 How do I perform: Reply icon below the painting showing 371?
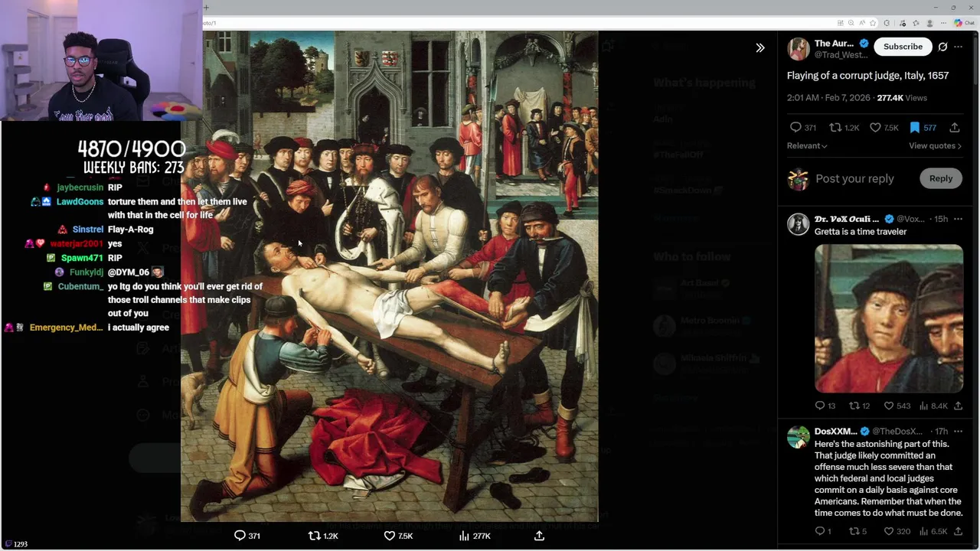[x=240, y=536]
